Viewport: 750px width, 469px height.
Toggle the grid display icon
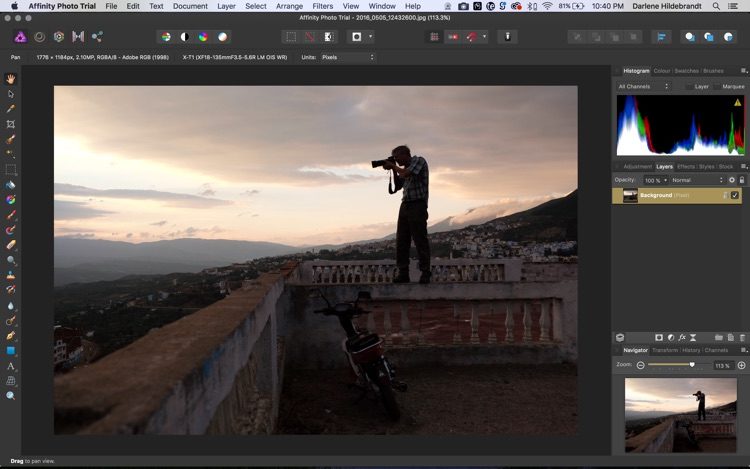tap(434, 37)
